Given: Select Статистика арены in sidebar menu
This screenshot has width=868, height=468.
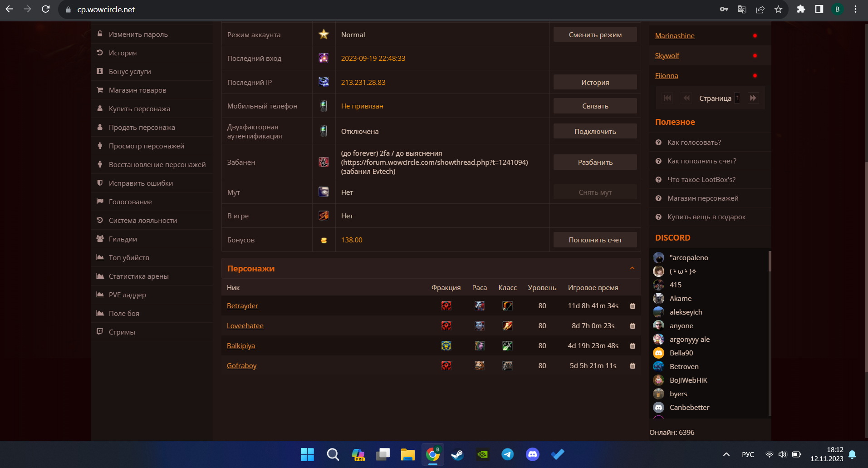Looking at the screenshot, I should tap(138, 276).
